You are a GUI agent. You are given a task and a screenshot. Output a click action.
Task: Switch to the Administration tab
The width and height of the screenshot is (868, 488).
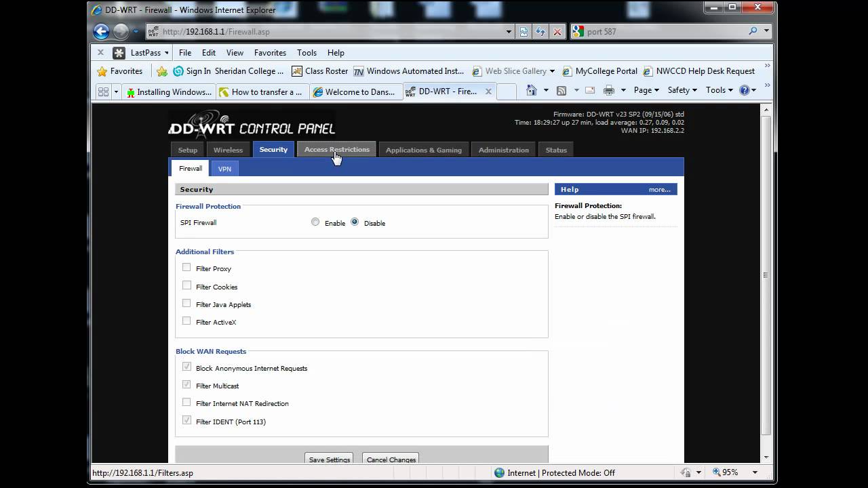coord(504,150)
